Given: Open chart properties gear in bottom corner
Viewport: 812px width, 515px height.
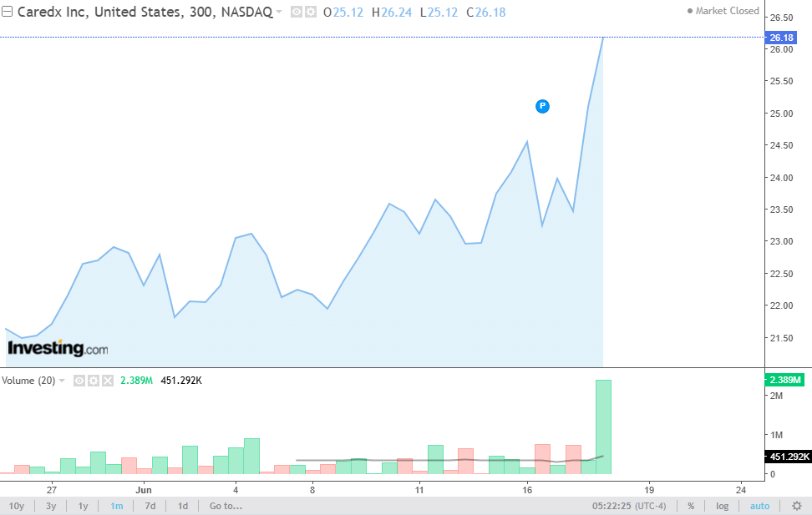Looking at the screenshot, I should [797, 506].
